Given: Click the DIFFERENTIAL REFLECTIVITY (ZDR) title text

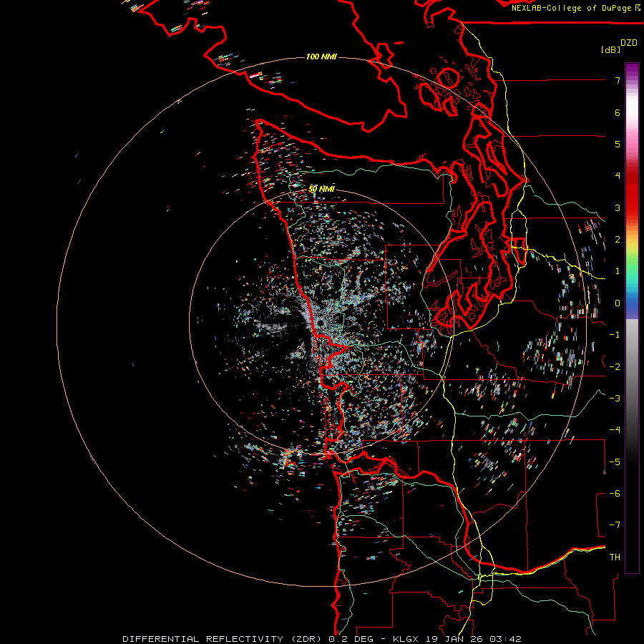Looking at the screenshot, I should (x=223, y=639).
